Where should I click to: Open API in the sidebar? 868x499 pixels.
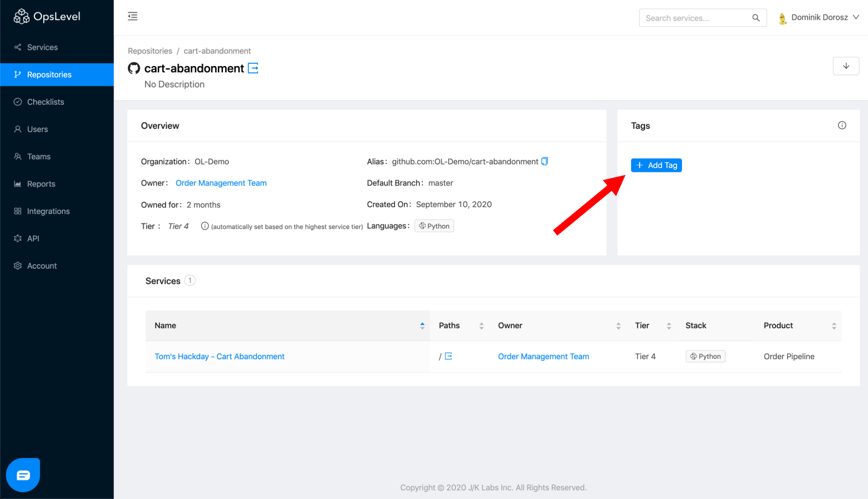click(x=57, y=238)
